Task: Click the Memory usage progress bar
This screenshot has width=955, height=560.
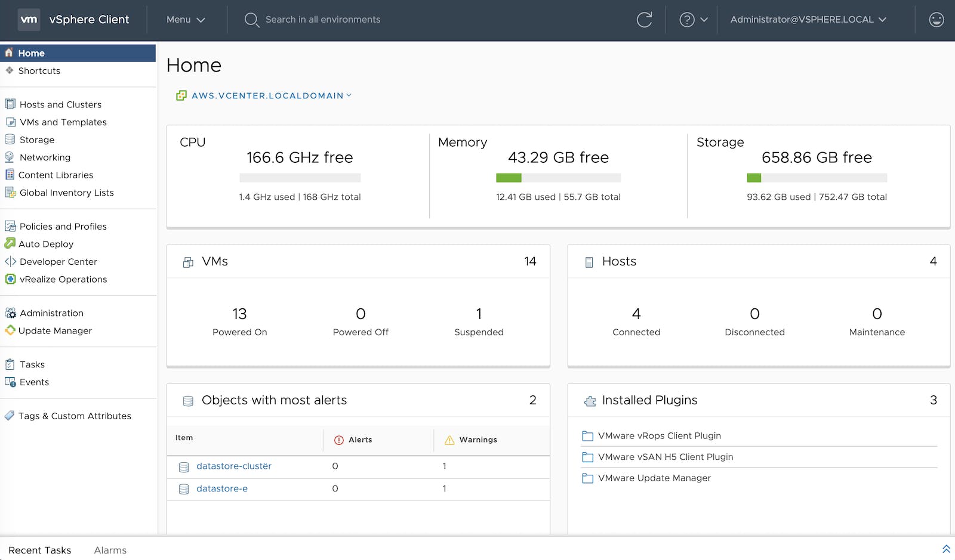Action: pyautogui.click(x=558, y=178)
